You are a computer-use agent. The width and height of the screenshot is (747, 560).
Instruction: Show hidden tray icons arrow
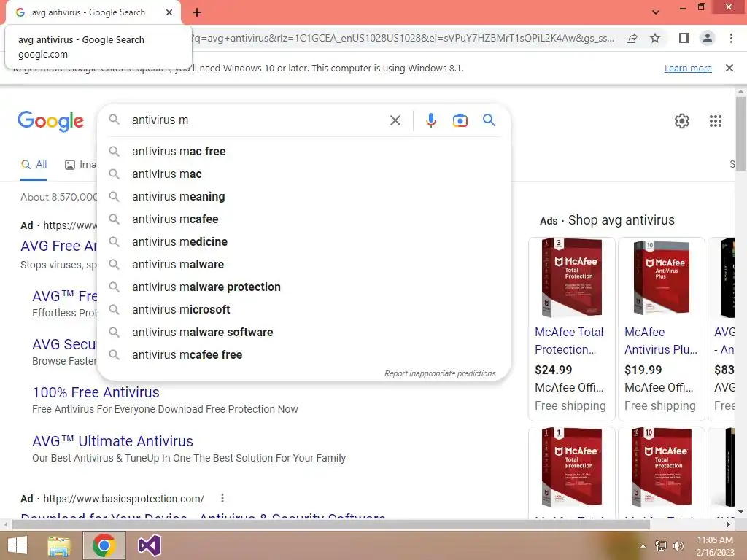point(643,546)
